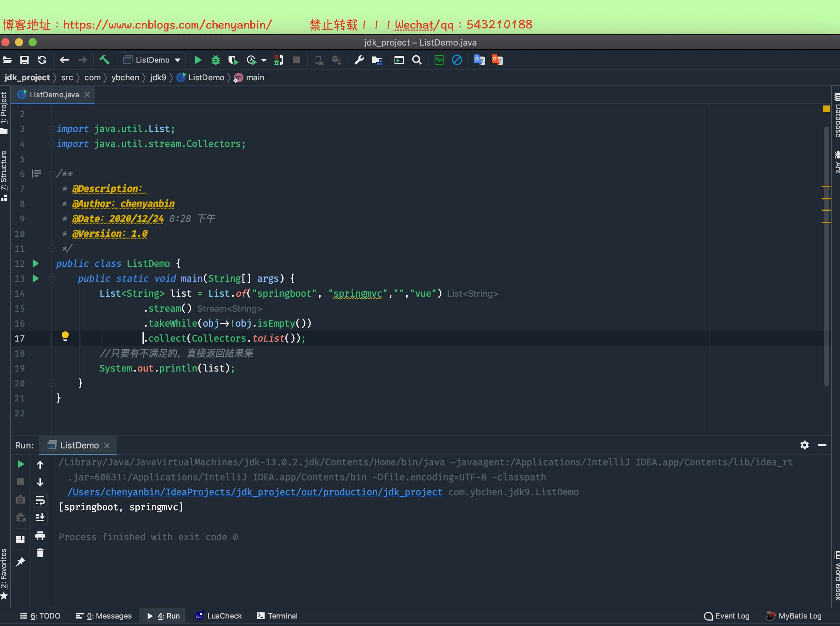Open the jdk_project output path link

[x=254, y=492]
